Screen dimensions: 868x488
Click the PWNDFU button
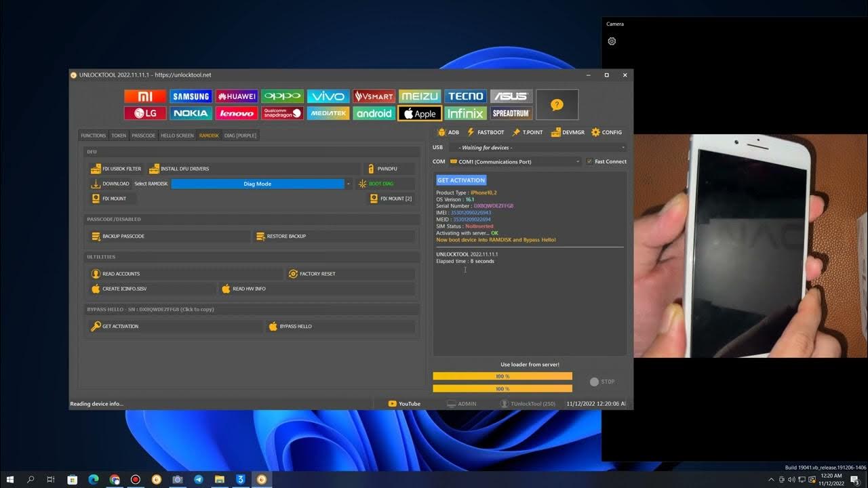389,169
